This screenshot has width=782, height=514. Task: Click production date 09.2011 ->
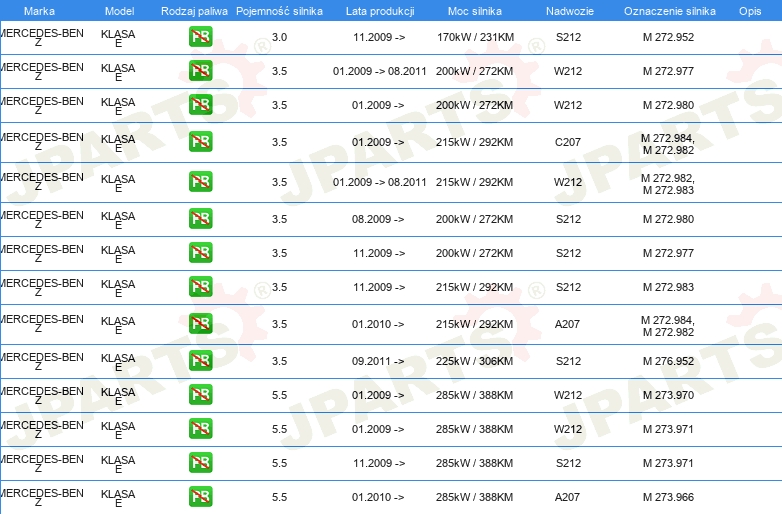(x=378, y=361)
